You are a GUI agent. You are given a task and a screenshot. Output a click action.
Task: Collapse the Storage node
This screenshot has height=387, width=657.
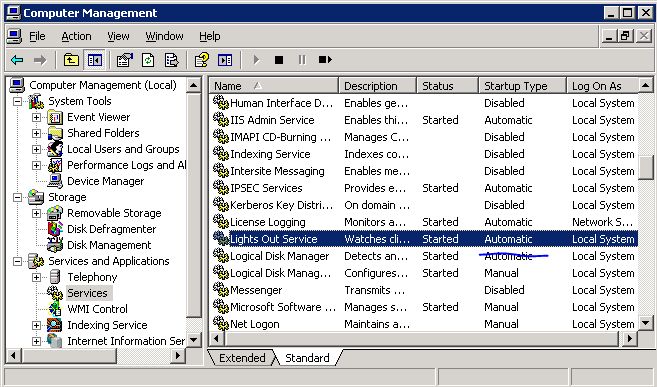point(18,197)
